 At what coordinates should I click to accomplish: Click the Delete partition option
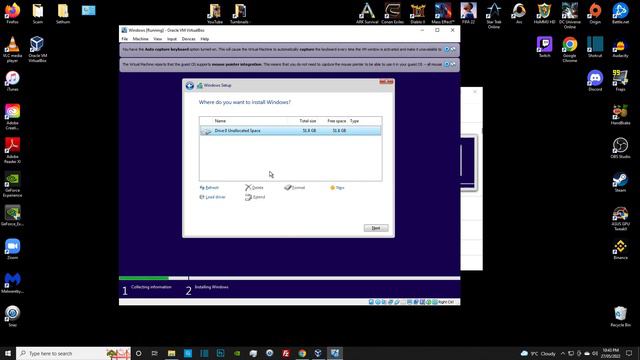pyautogui.click(x=254, y=188)
